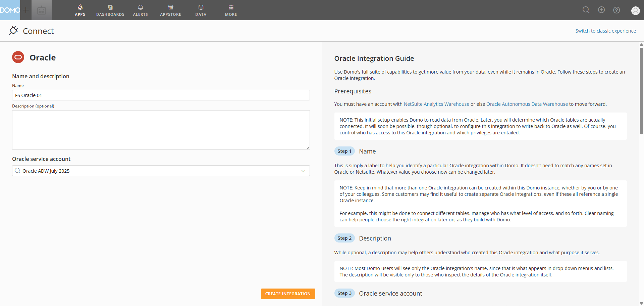Select the APPS menu label
The height and width of the screenshot is (306, 644).
[80, 14]
